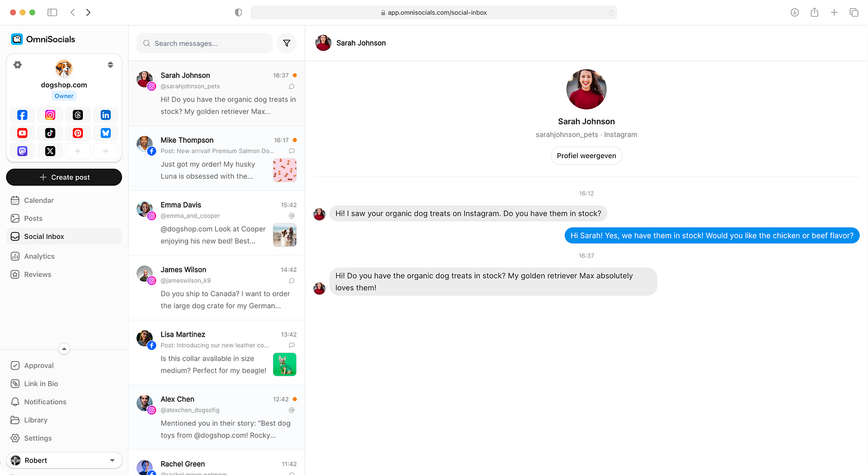Viewport: 868px width, 475px height.
Task: Open Mike Thompson conversation in the list
Action: [216, 158]
